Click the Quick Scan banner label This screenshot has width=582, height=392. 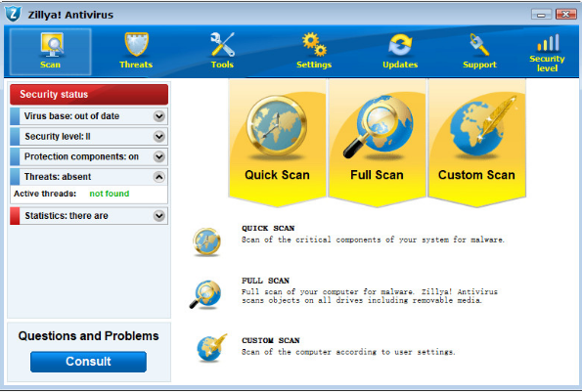click(x=277, y=175)
